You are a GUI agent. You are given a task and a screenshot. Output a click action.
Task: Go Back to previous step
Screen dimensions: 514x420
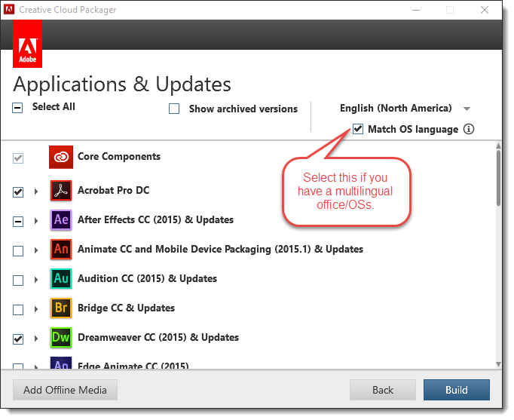pos(383,390)
